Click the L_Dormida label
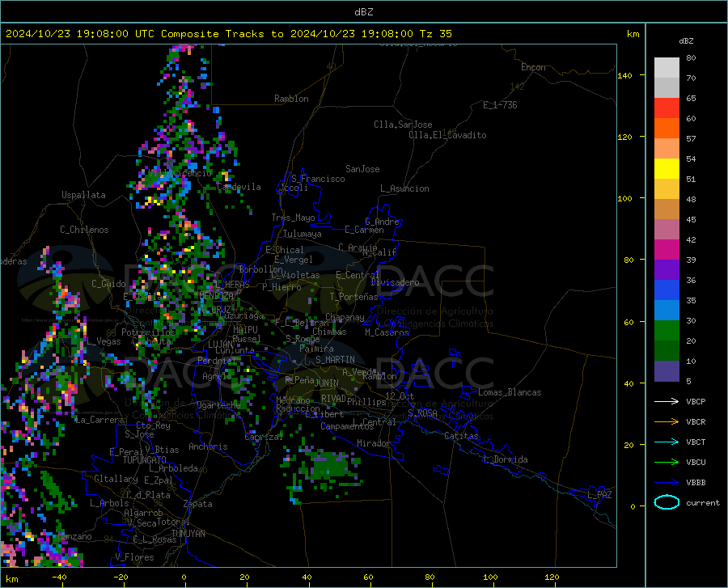The image size is (728, 588). point(505,459)
